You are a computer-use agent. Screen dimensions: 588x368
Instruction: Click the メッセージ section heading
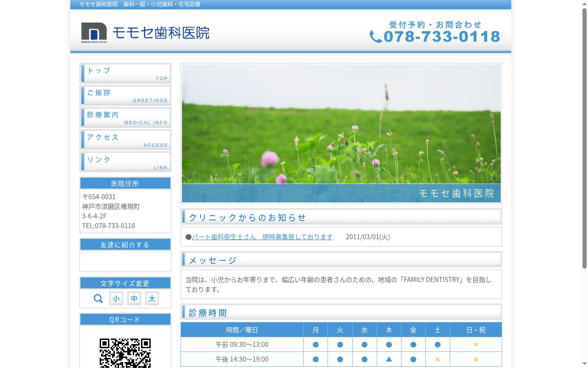click(x=341, y=260)
